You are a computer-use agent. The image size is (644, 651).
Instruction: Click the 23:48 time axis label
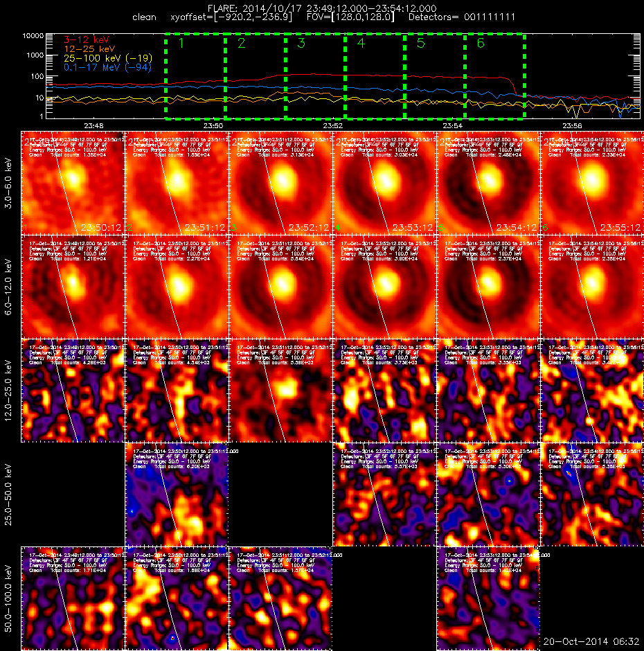93,125
